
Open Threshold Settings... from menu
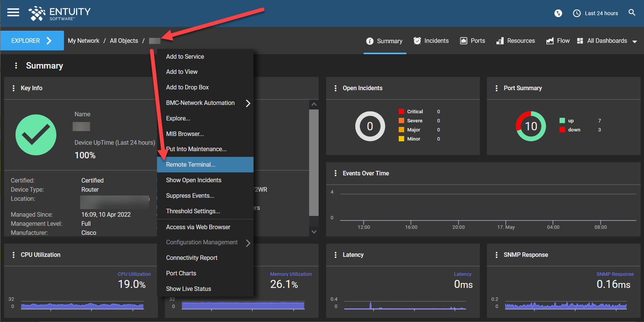[x=205, y=211]
